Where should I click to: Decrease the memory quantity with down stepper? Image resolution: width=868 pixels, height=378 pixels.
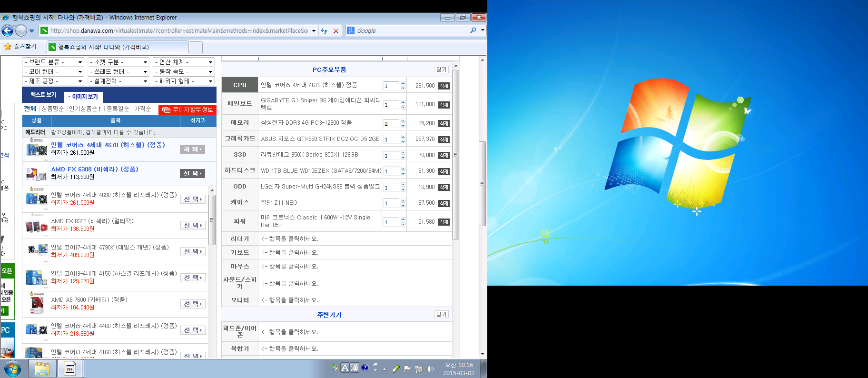pos(403,126)
